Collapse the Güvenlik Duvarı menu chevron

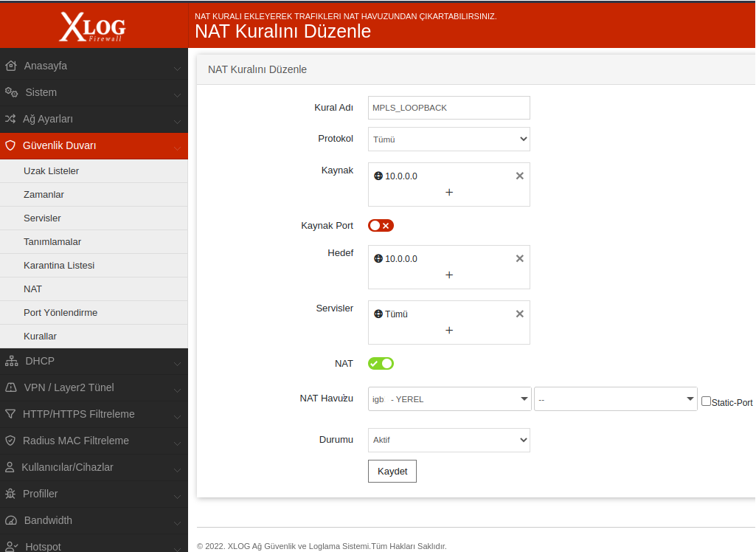coord(178,149)
